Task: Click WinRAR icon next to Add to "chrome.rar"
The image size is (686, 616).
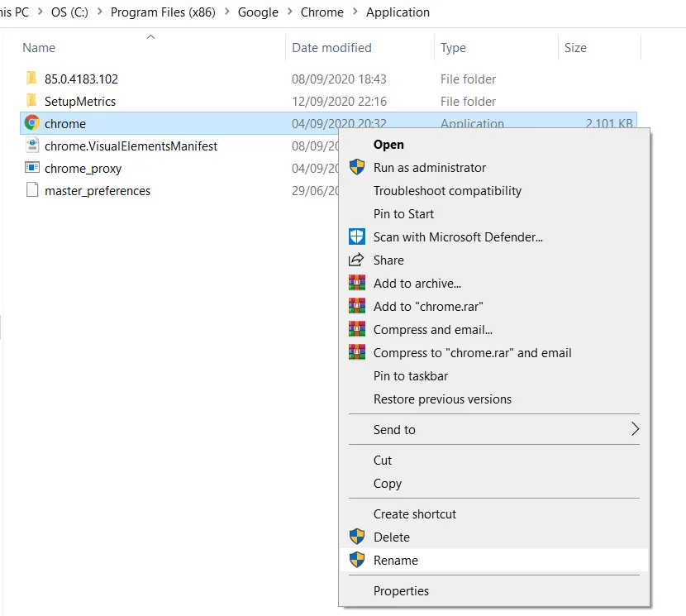Action: click(x=356, y=306)
